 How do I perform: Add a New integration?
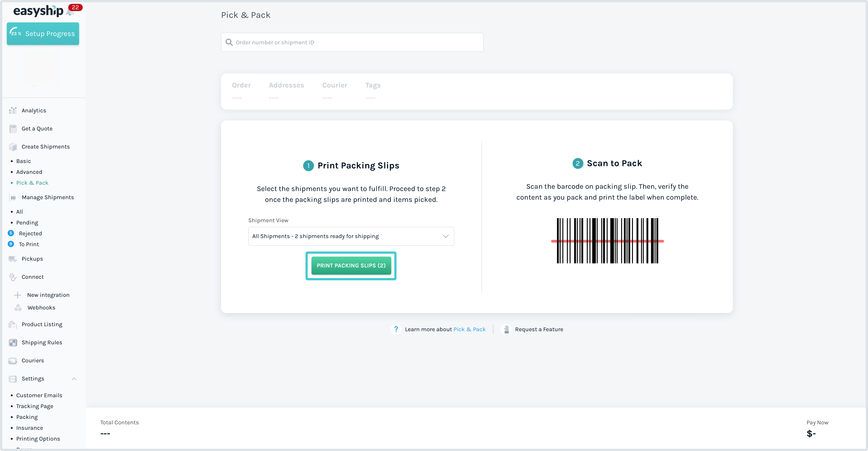(x=48, y=295)
